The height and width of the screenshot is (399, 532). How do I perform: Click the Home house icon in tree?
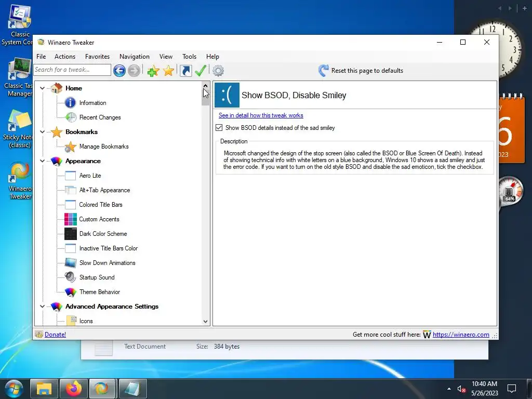point(57,88)
